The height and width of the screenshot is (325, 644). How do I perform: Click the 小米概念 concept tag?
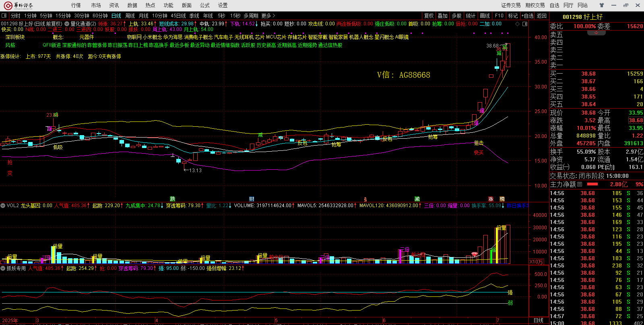pos(152,37)
